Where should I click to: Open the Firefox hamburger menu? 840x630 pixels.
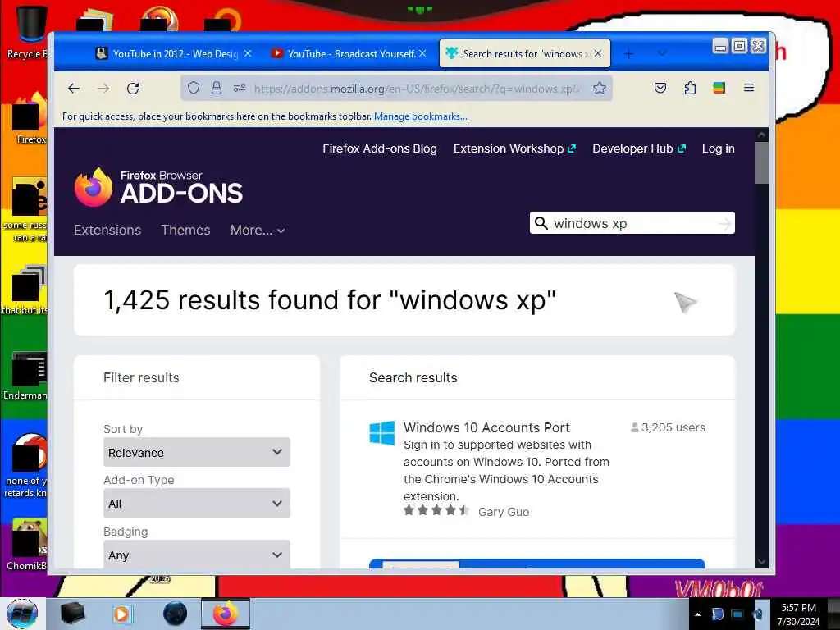(749, 88)
